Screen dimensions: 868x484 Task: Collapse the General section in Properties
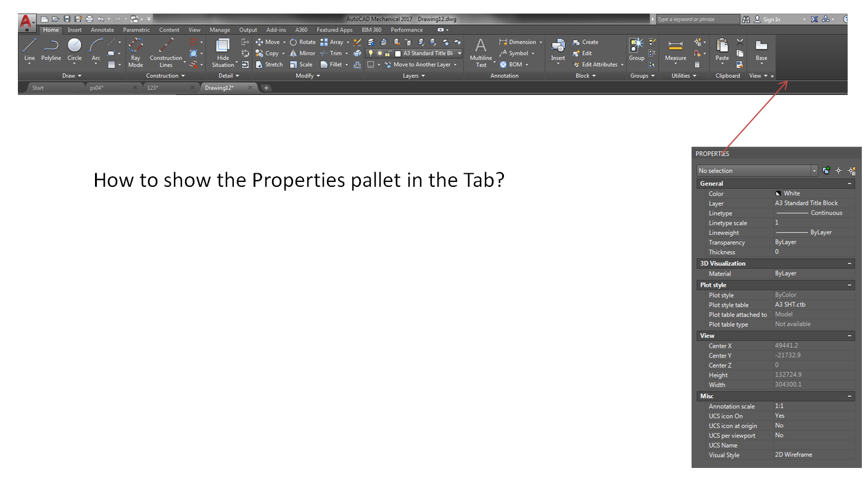click(849, 183)
